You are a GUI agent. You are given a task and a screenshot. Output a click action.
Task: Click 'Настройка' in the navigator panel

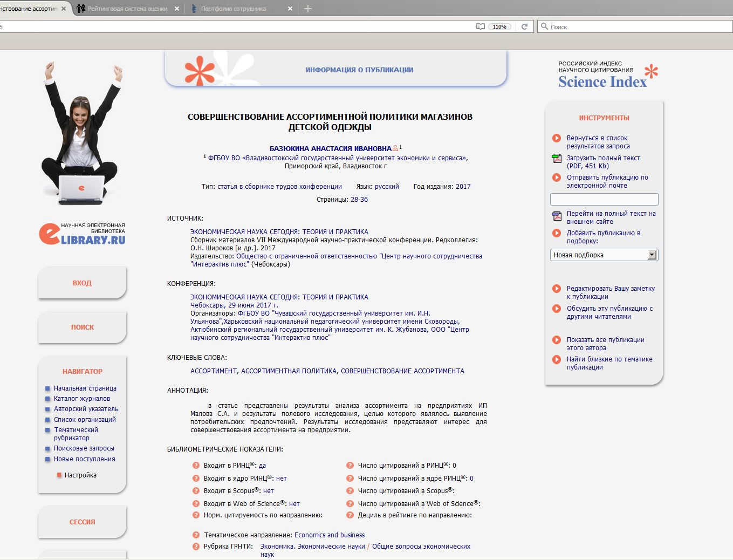pyautogui.click(x=80, y=475)
